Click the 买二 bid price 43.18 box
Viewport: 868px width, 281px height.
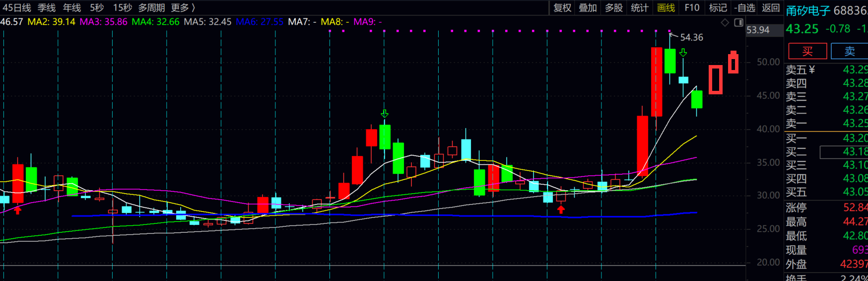tap(844, 152)
